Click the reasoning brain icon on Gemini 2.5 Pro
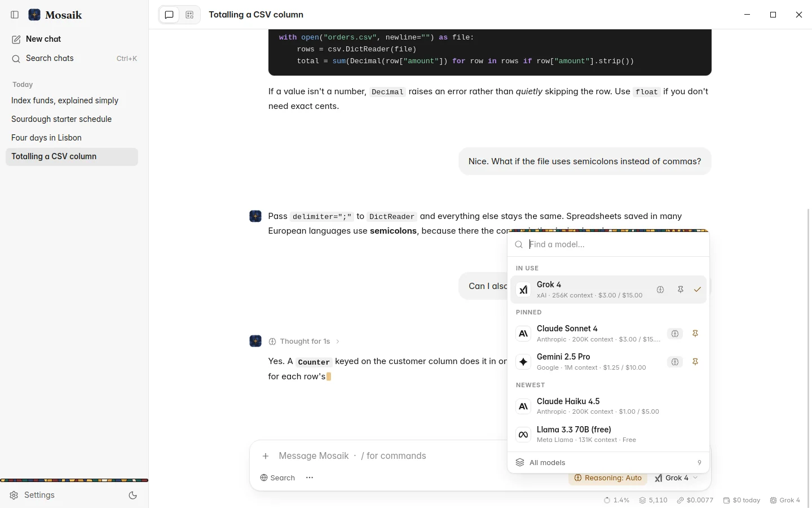The image size is (812, 508). tap(675, 362)
